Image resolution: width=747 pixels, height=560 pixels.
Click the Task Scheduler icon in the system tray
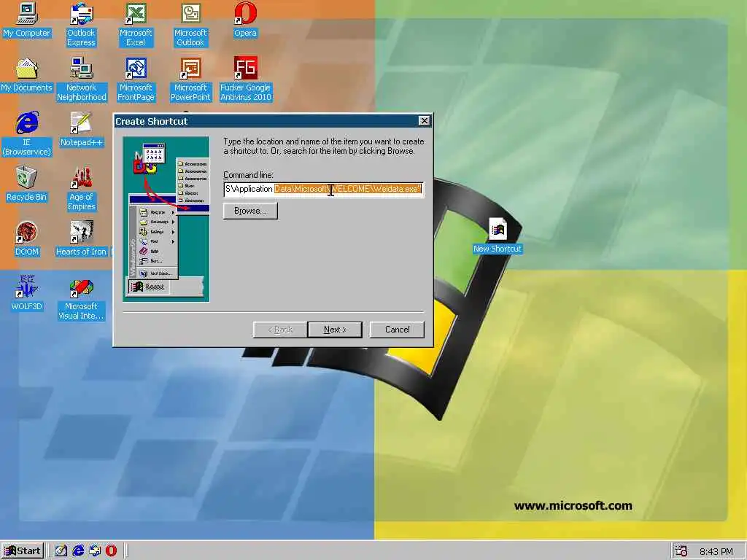[681, 551]
